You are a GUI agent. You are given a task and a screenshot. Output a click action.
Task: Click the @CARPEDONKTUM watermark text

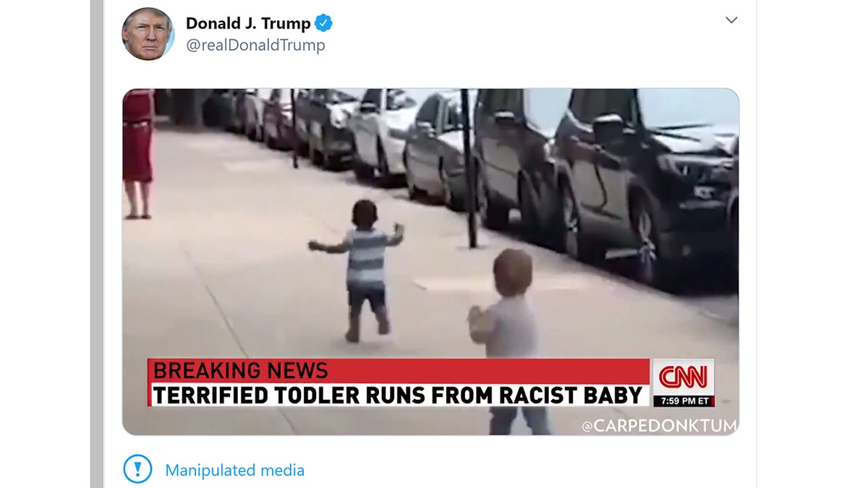[x=659, y=426]
